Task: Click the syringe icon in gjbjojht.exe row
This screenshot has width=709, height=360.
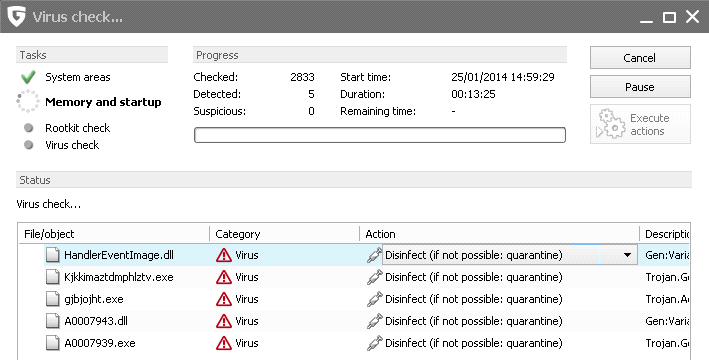Action: 374,299
